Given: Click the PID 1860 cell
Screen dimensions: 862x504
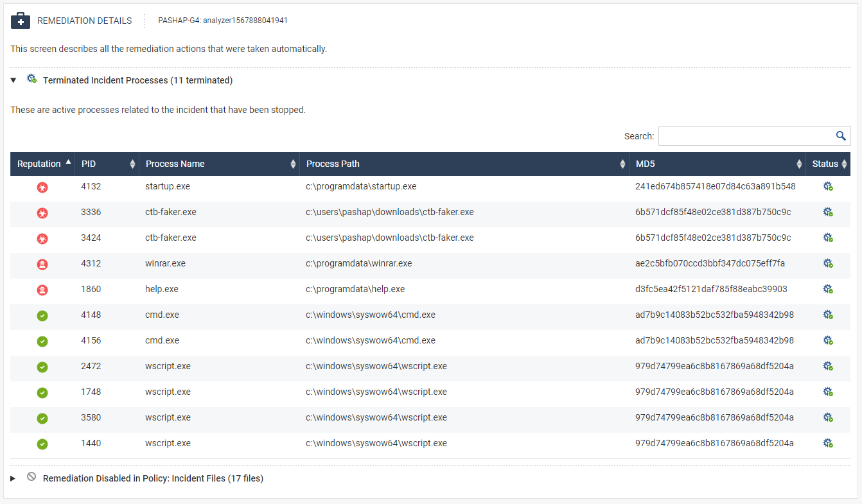Looking at the screenshot, I should pos(91,289).
